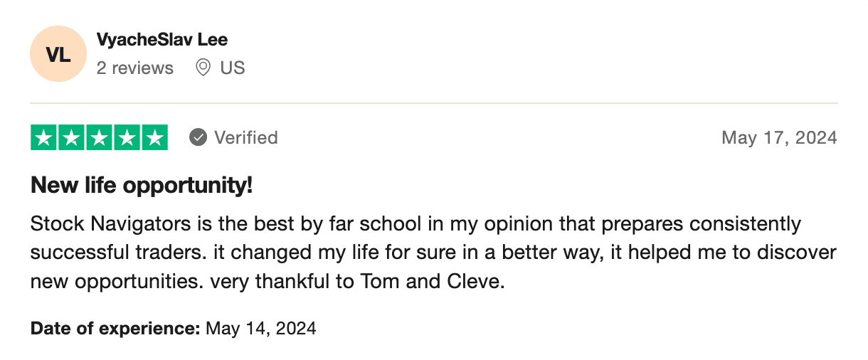Image resolution: width=868 pixels, height=360 pixels.
Task: Click the location pin icon
Action: point(203,68)
